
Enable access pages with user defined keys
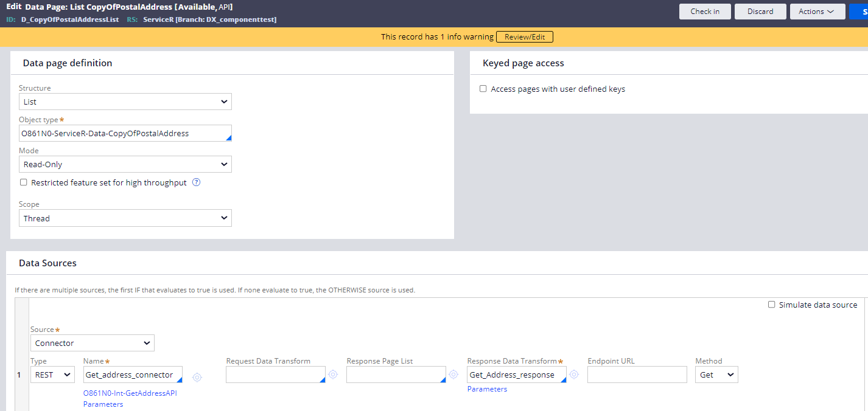[x=483, y=88]
